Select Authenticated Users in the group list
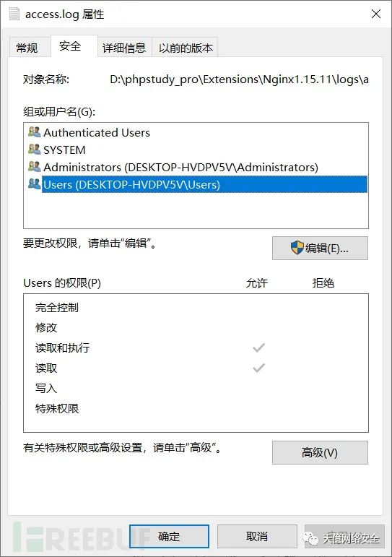392x557 pixels. click(97, 132)
